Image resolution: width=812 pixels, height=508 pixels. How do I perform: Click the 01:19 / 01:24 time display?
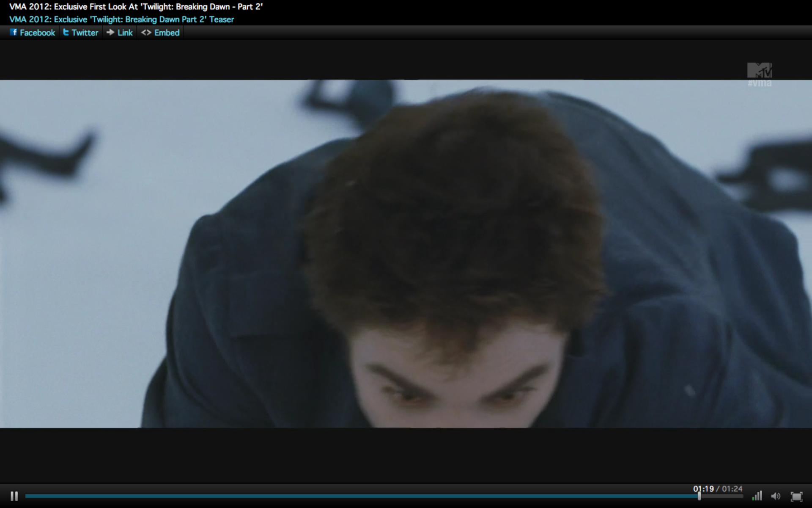pos(718,489)
